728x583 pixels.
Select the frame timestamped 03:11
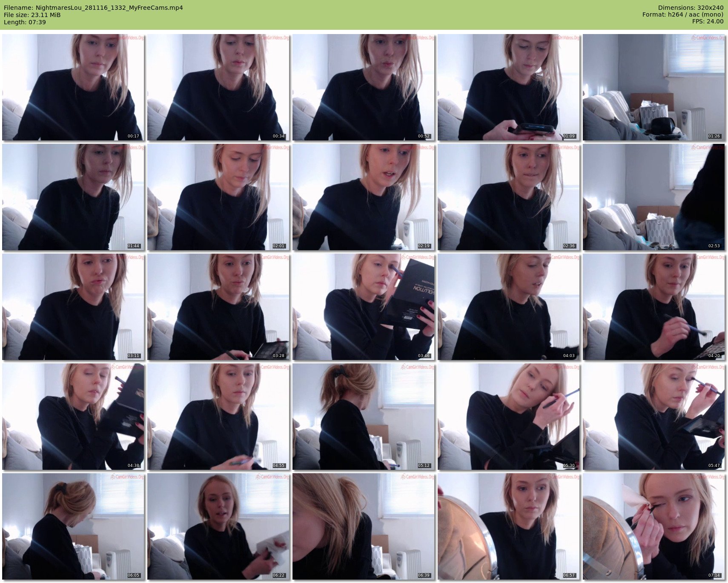click(x=73, y=307)
